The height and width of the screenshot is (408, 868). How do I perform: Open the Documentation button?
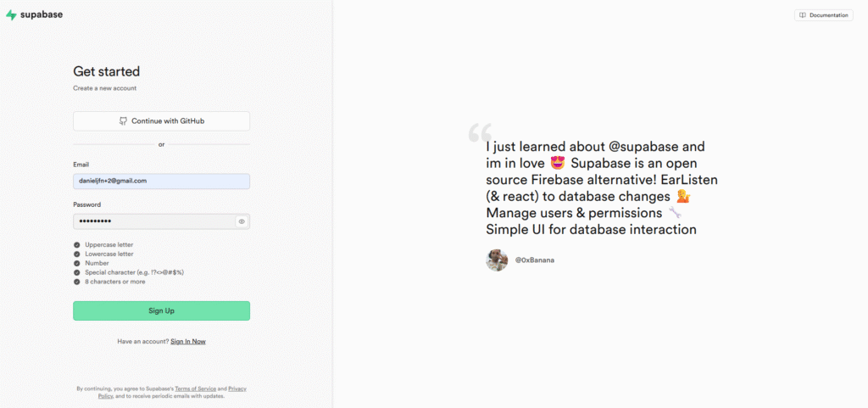(823, 15)
